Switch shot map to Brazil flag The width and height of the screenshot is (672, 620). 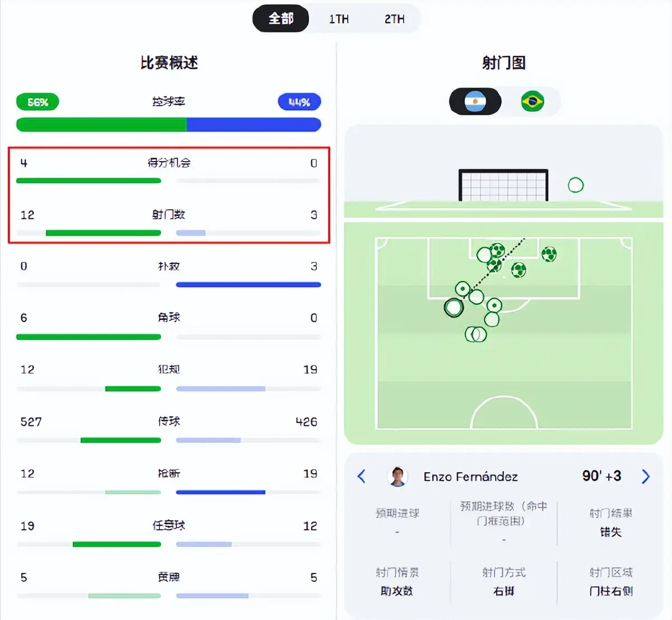(x=532, y=102)
